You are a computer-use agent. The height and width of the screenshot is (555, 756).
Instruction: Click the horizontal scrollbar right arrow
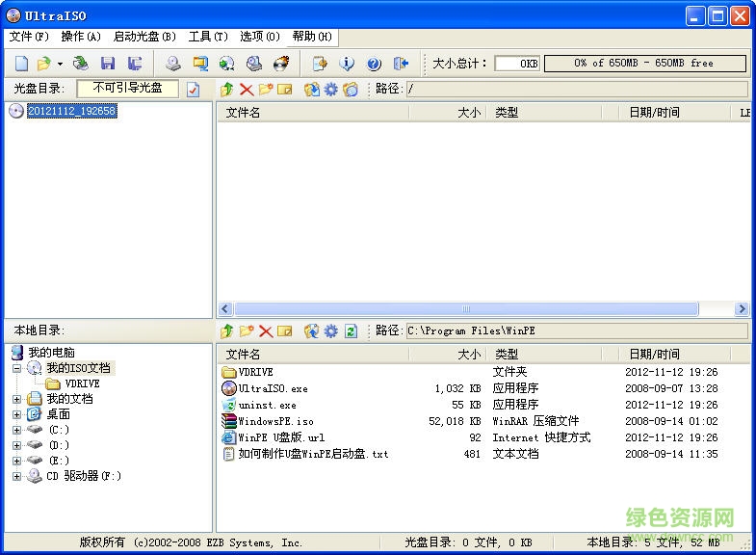click(x=742, y=309)
